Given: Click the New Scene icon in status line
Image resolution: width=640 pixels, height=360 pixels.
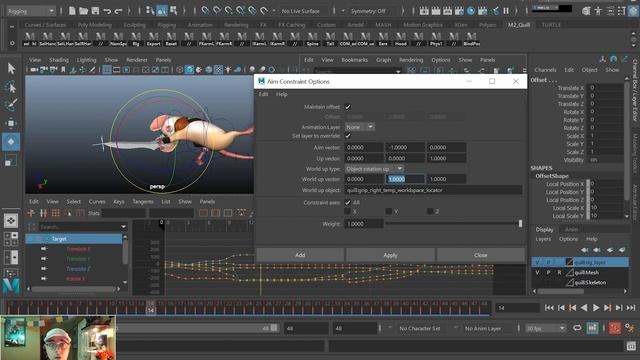Looking at the screenshot, I should (72, 11).
